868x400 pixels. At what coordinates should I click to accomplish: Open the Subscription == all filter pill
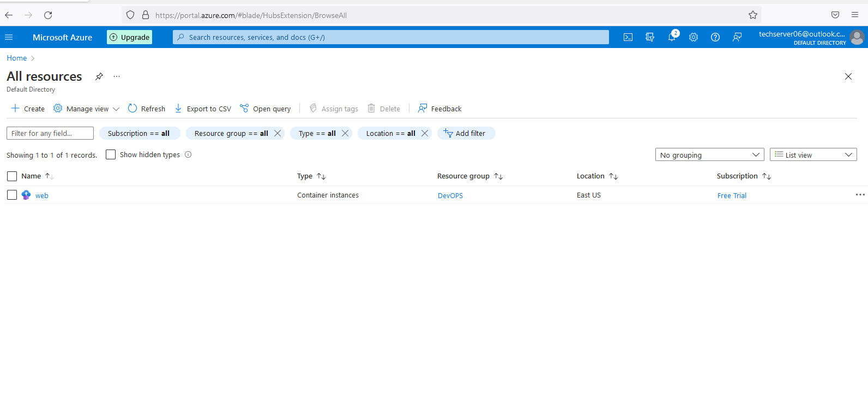point(140,133)
